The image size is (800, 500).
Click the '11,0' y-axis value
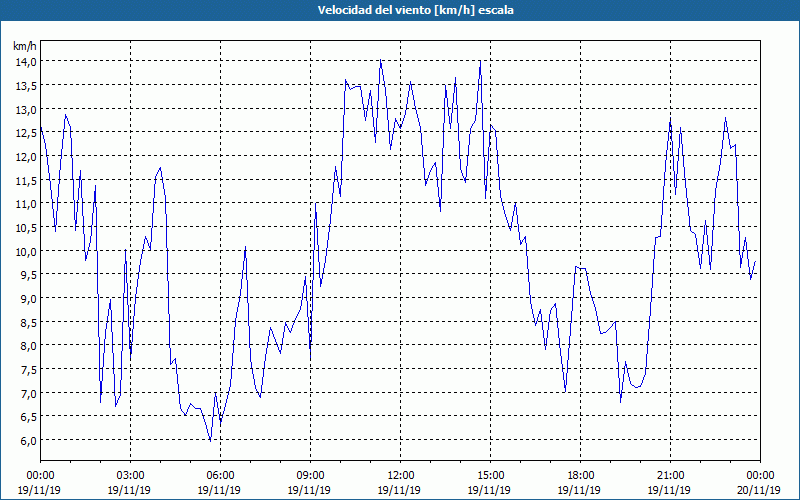point(27,204)
